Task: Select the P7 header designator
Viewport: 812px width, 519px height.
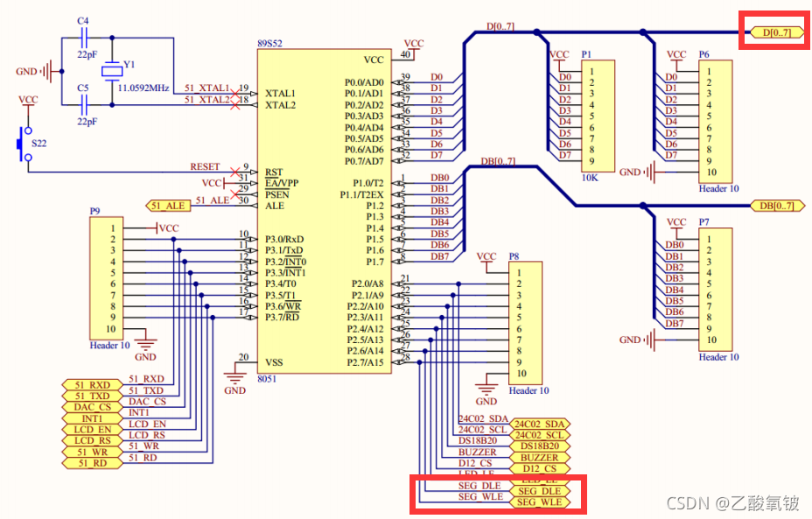Action: (703, 222)
